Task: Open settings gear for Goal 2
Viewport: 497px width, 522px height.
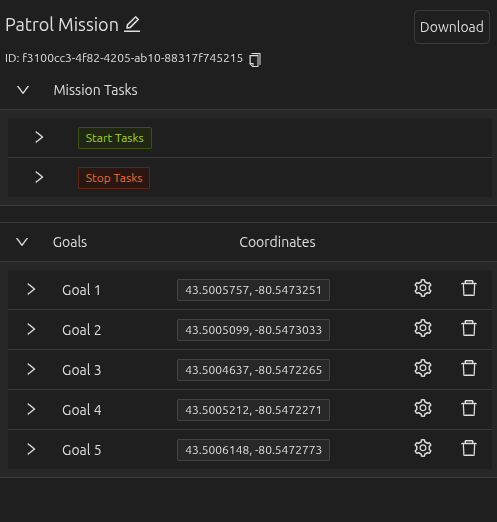Action: point(423,328)
